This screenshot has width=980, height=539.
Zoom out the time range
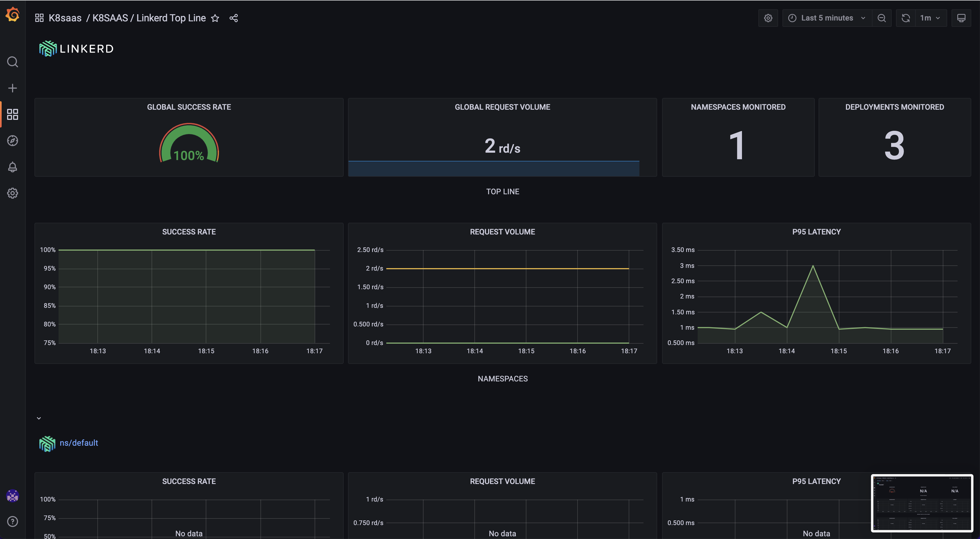click(882, 18)
